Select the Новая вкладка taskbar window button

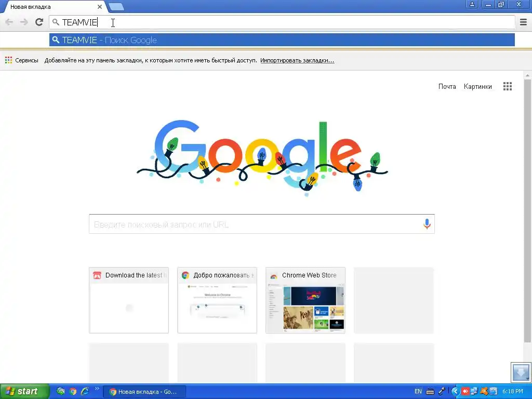[x=144, y=392]
